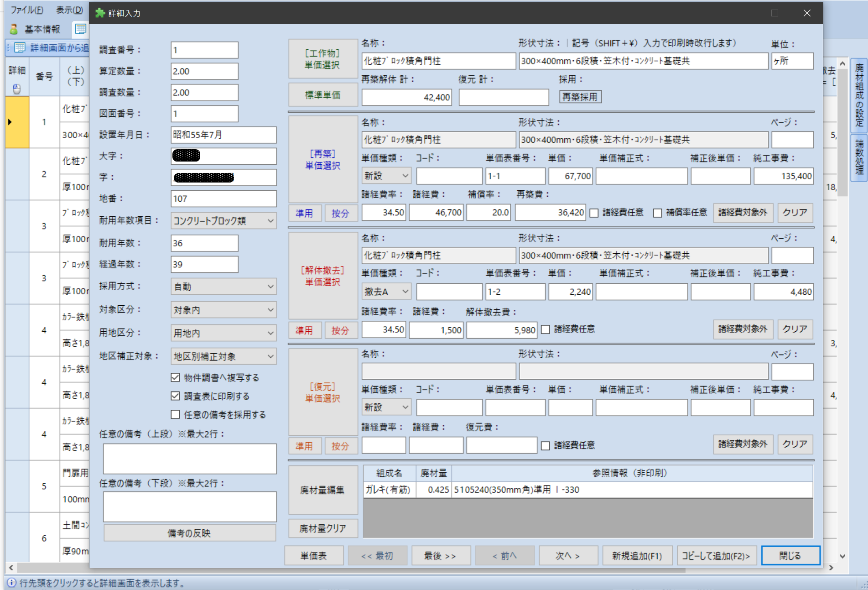This screenshot has width=868, height=590.
Task: Click the [解体撤去] 単価選択 button
Action: (x=323, y=276)
